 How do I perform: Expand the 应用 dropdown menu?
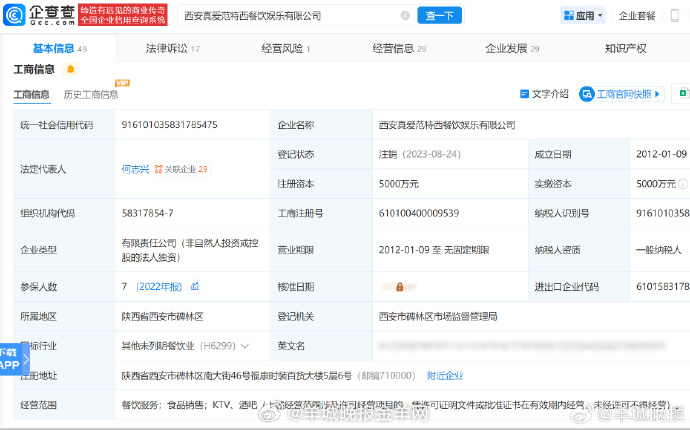(583, 16)
